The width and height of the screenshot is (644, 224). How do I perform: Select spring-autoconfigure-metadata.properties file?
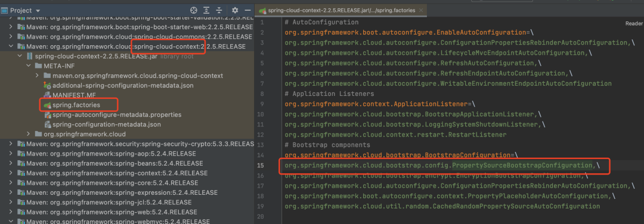tap(117, 115)
